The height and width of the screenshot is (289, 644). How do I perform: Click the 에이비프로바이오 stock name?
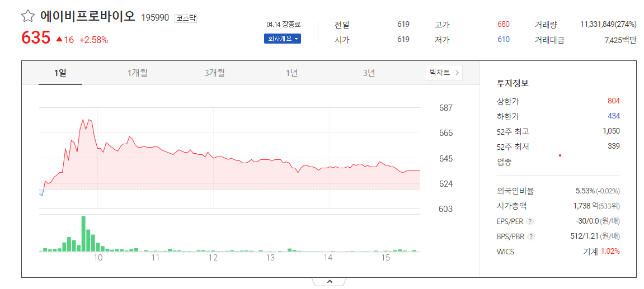pos(87,16)
